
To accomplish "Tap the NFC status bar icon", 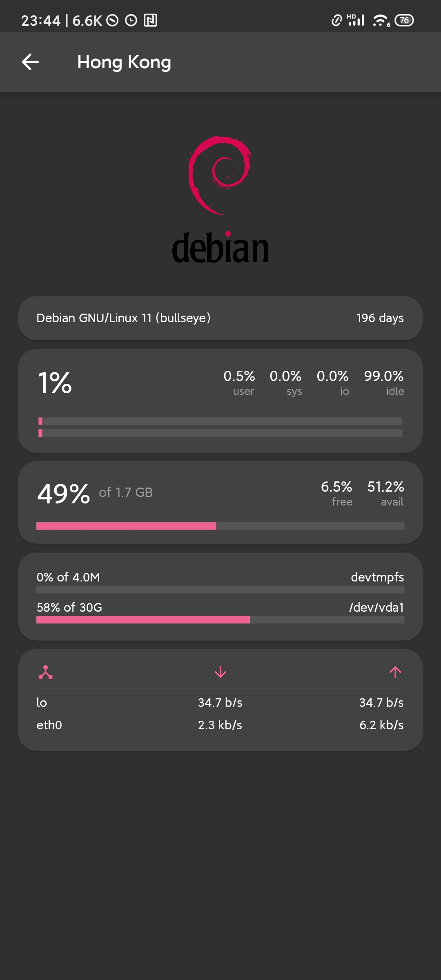I will tap(150, 20).
